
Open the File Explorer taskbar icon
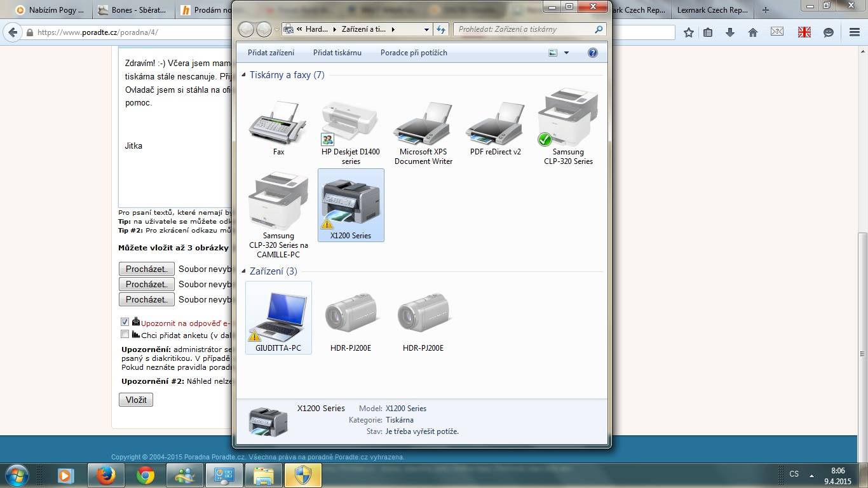263,475
